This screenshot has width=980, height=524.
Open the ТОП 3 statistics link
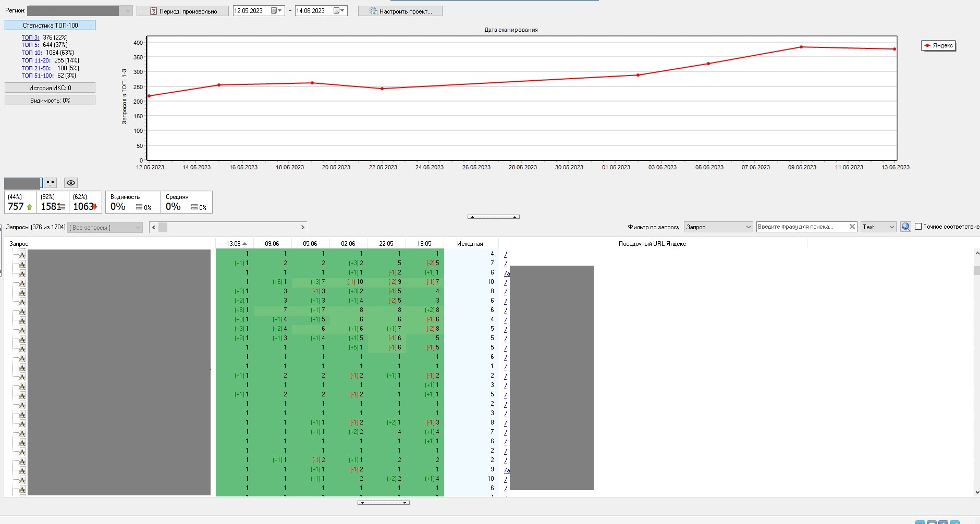(x=30, y=38)
